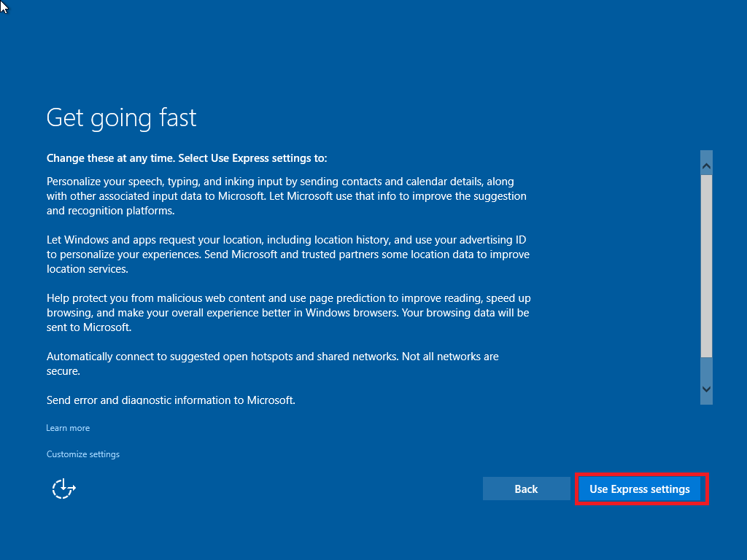Click the bold 'Change these at any time' line
The width and height of the screenshot is (747, 560).
pyautogui.click(x=187, y=158)
